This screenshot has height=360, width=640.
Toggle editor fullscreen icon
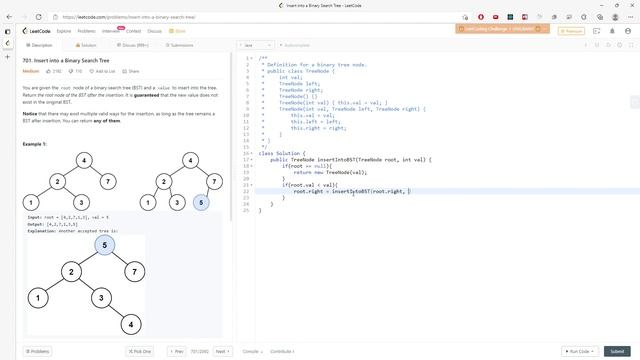tap(631, 45)
